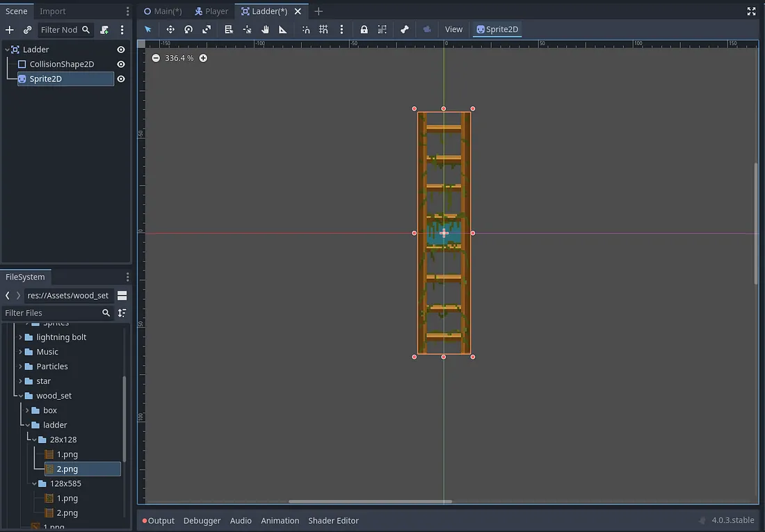The width and height of the screenshot is (765, 532).
Task: Open the list of selectable nodes tool
Action: click(x=229, y=29)
